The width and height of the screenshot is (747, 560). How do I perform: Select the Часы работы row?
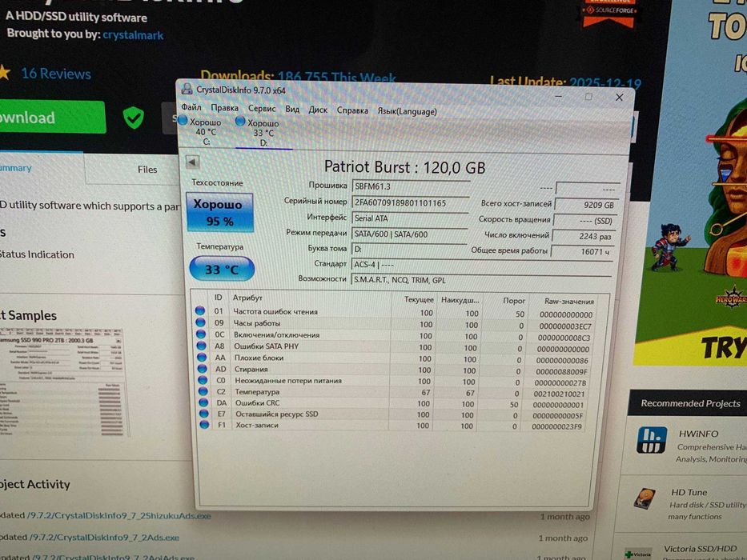coord(395,324)
